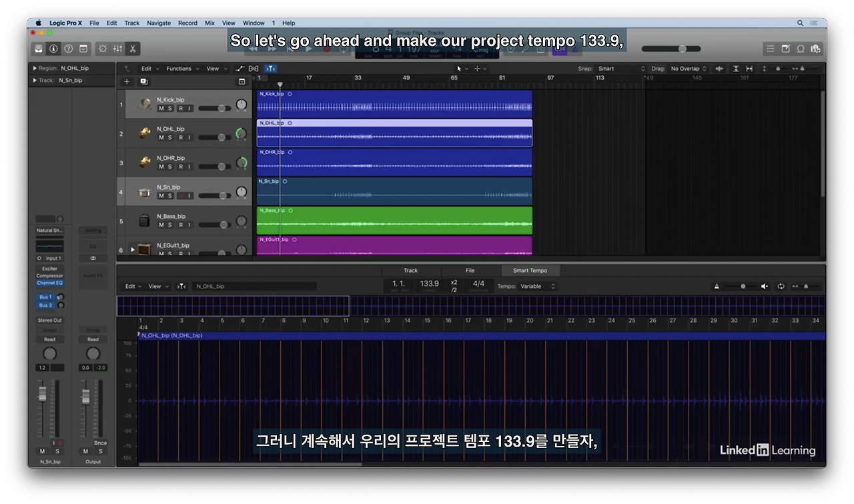Click the Compressor plug-in slot
The width and height of the screenshot is (854, 504).
click(49, 275)
